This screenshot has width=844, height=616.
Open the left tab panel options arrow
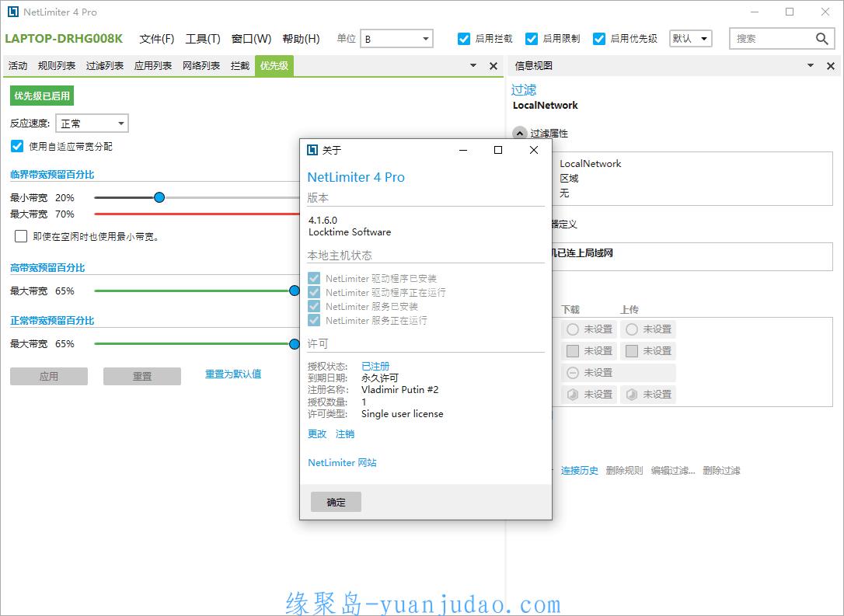click(473, 65)
